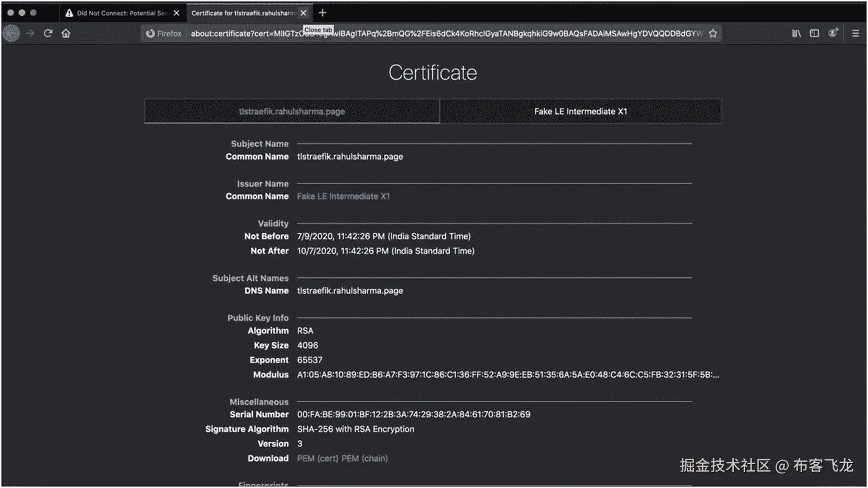This screenshot has width=868, height=488.
Task: Download the PEM (cert) file
Action: pyautogui.click(x=318, y=458)
